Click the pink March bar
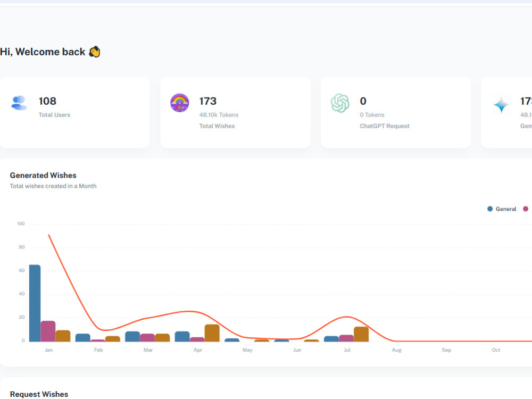The height and width of the screenshot is (399, 532). [147, 338]
